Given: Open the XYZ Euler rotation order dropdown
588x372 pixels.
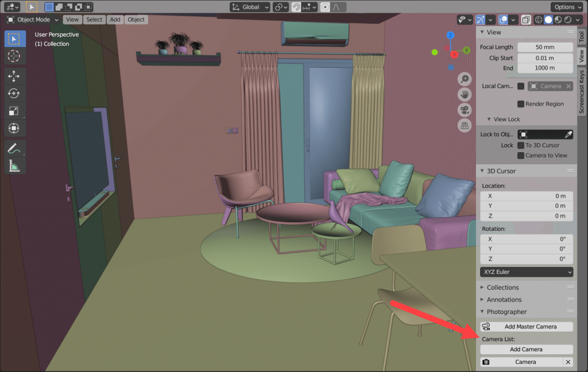Looking at the screenshot, I should pyautogui.click(x=526, y=272).
